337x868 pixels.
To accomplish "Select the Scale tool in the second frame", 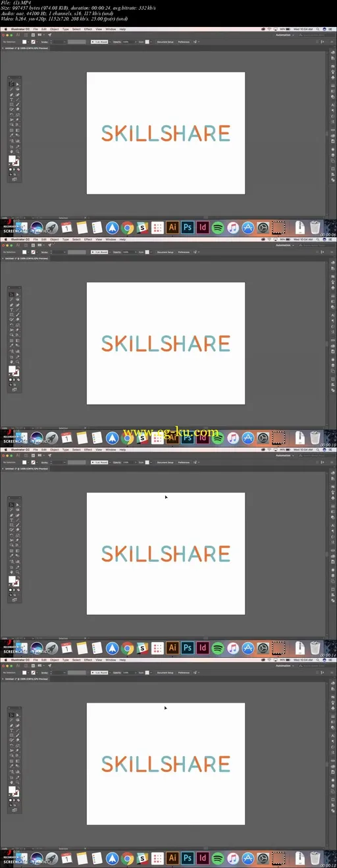I will (x=18, y=325).
